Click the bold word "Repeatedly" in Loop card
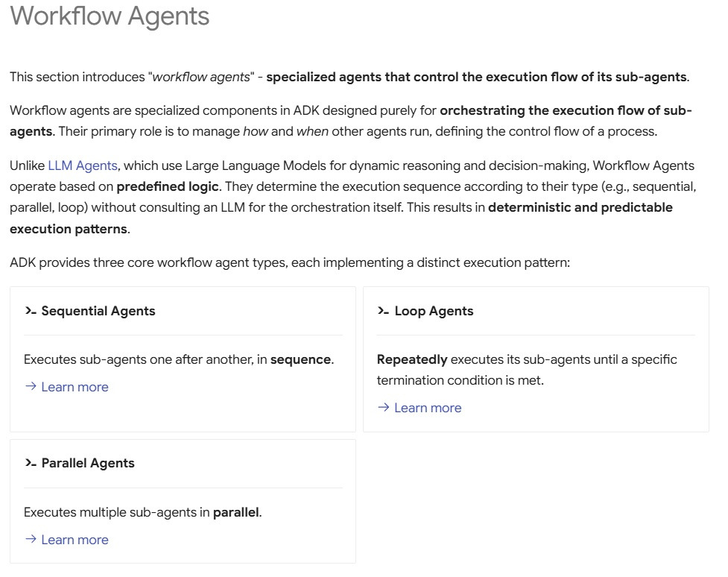This screenshot has width=728, height=577. click(x=412, y=359)
